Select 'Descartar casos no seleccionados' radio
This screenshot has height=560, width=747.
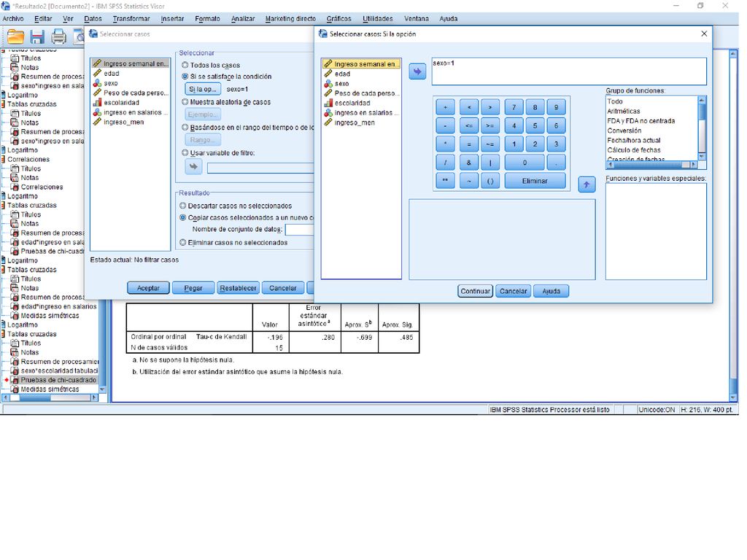point(182,206)
